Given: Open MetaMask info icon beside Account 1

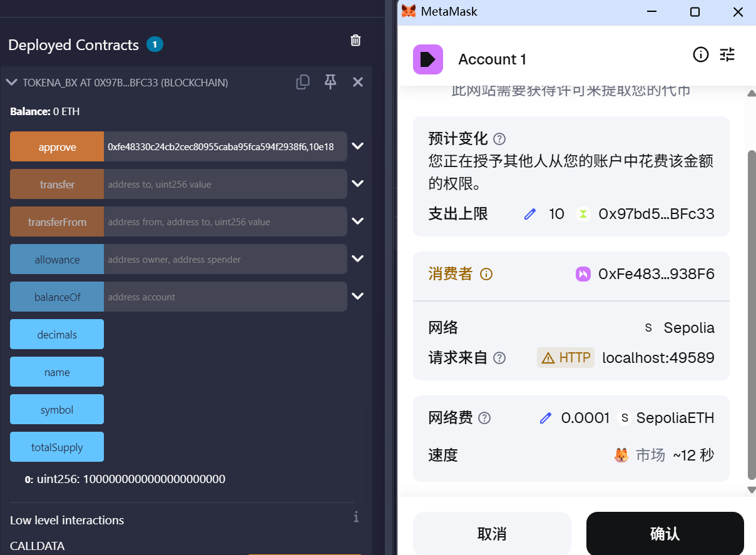Looking at the screenshot, I should 700,55.
